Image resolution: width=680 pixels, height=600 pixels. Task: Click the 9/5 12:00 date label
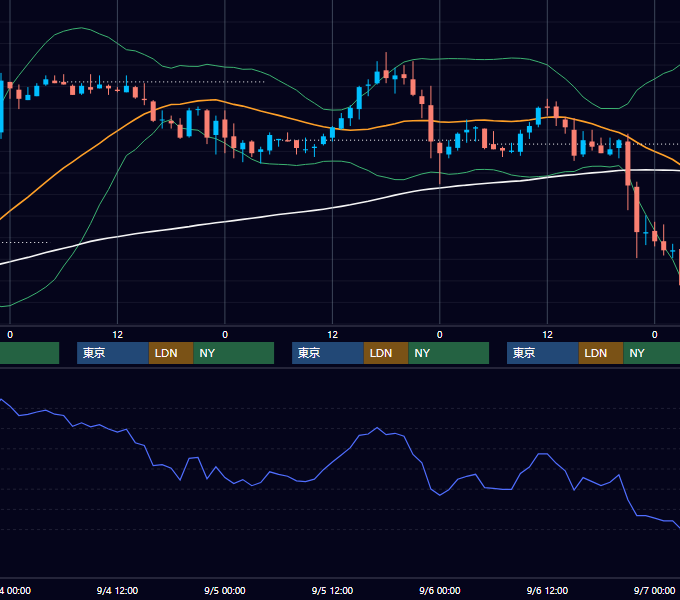coord(332,590)
